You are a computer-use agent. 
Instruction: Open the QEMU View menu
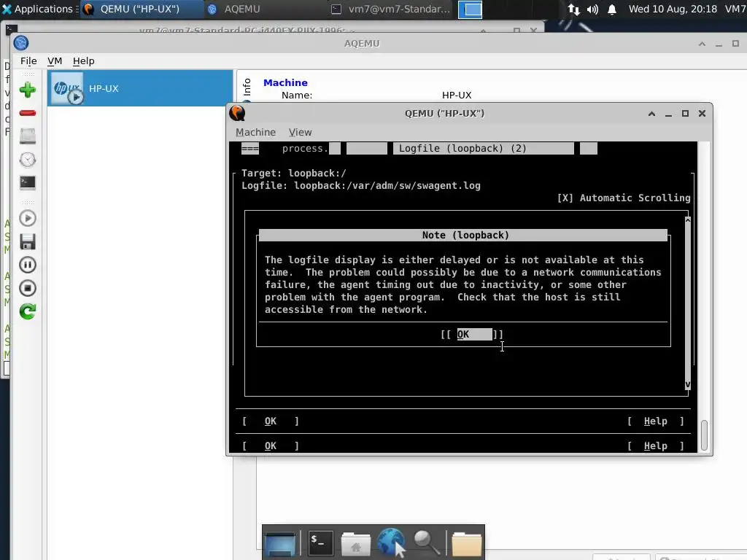pyautogui.click(x=300, y=133)
